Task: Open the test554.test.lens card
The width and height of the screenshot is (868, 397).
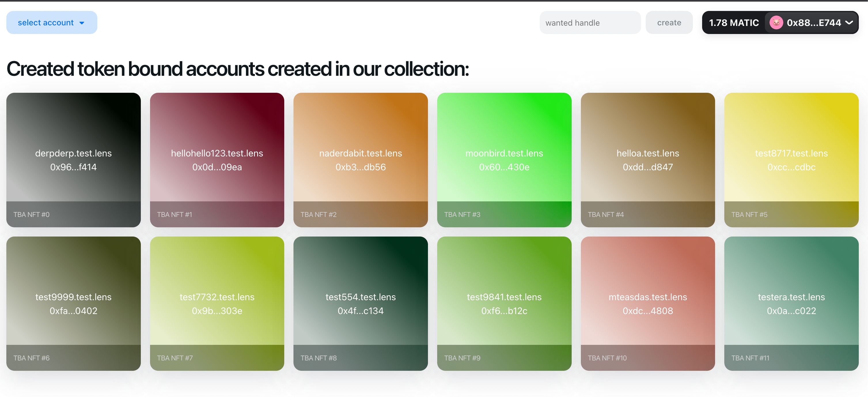Action: coord(361,303)
